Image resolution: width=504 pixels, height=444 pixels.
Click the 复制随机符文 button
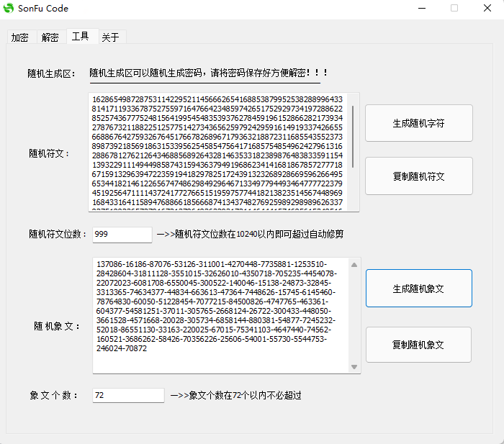click(x=418, y=176)
